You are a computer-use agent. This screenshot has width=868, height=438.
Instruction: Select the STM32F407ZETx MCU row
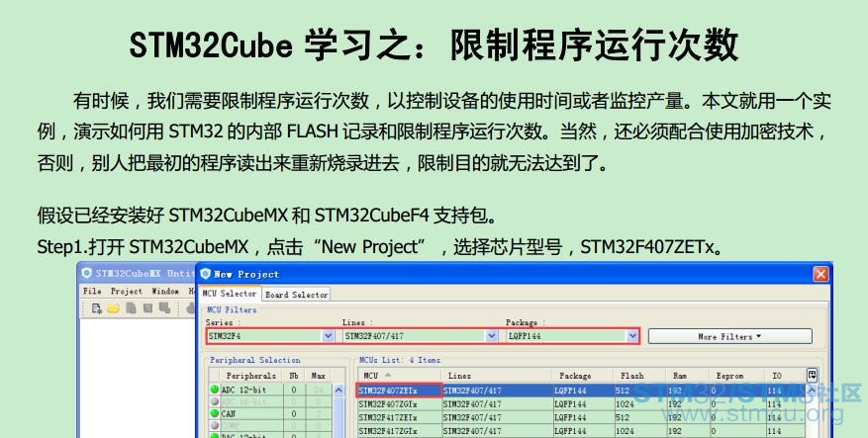click(581, 391)
